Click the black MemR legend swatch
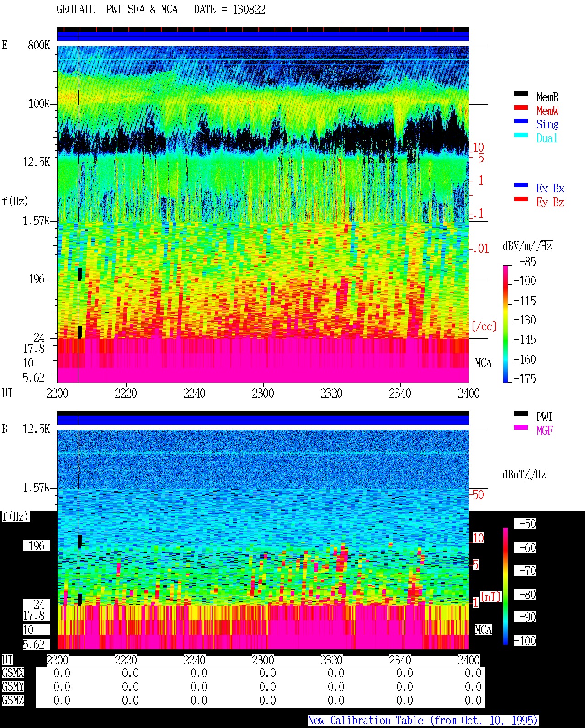 pyautogui.click(x=521, y=94)
